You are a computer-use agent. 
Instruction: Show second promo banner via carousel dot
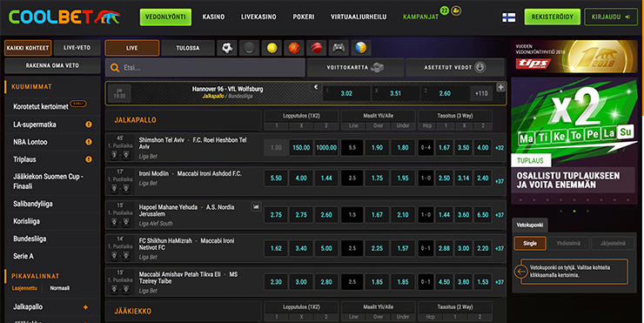(x=574, y=212)
